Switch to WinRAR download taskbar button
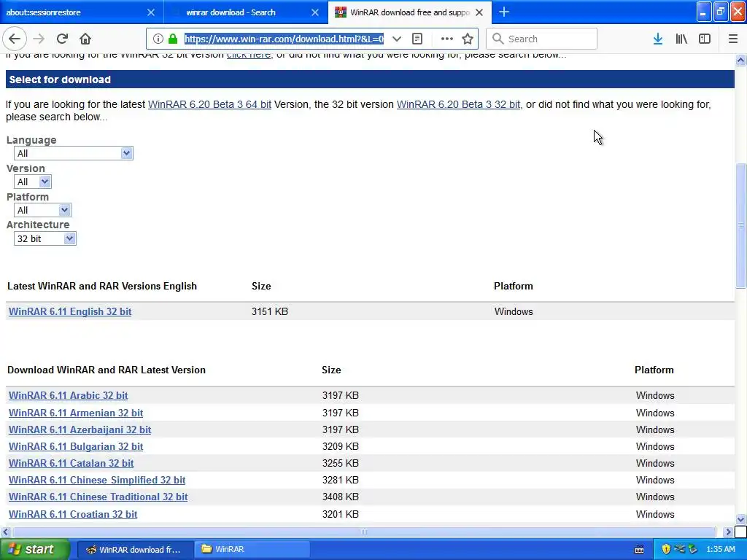Screen dimensions: 747x560 coord(135,550)
